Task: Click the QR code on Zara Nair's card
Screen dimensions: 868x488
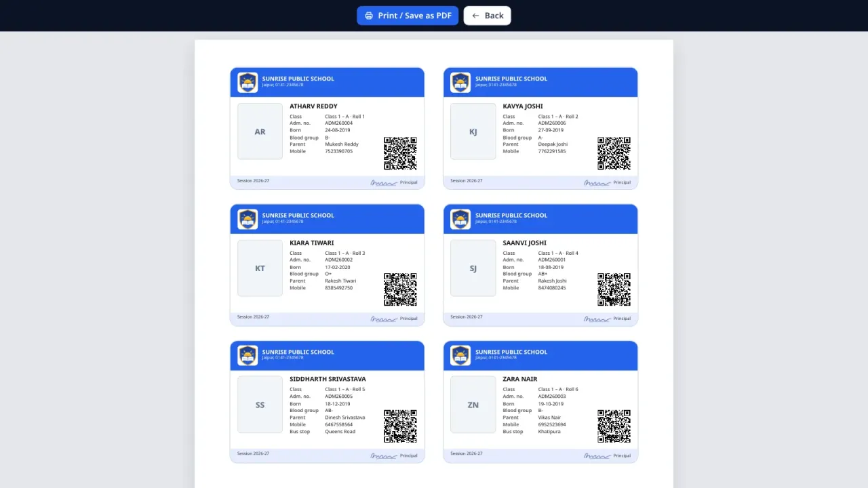Action: tap(614, 426)
